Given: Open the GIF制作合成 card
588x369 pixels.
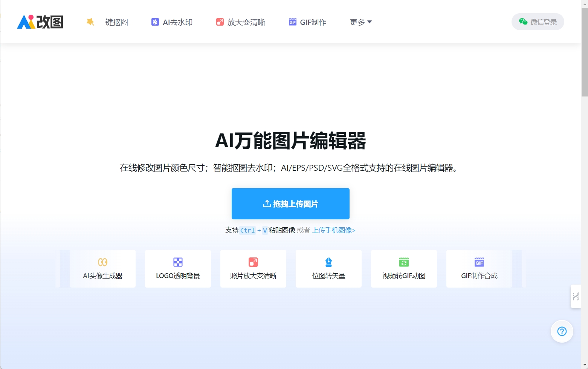Looking at the screenshot, I should point(479,269).
